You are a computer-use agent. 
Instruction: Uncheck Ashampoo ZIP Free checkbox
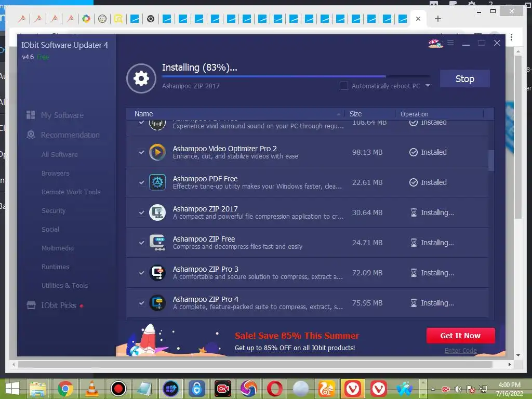[x=142, y=243]
